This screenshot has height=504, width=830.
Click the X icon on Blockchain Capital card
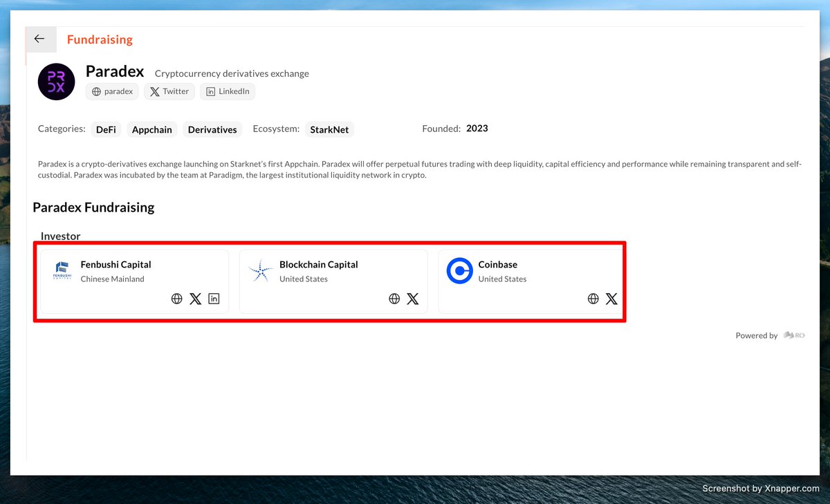coord(413,298)
